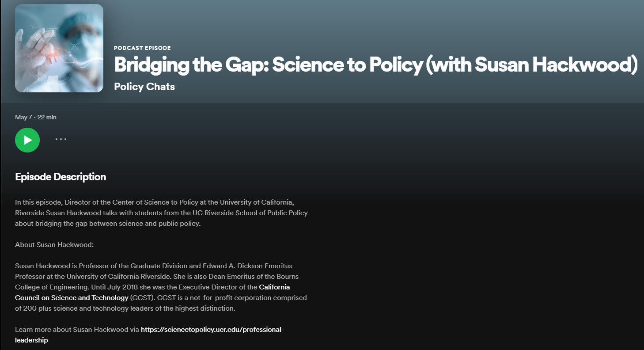Click the "PODCAST EPISODE" label
The width and height of the screenshot is (644, 350).
pos(142,48)
